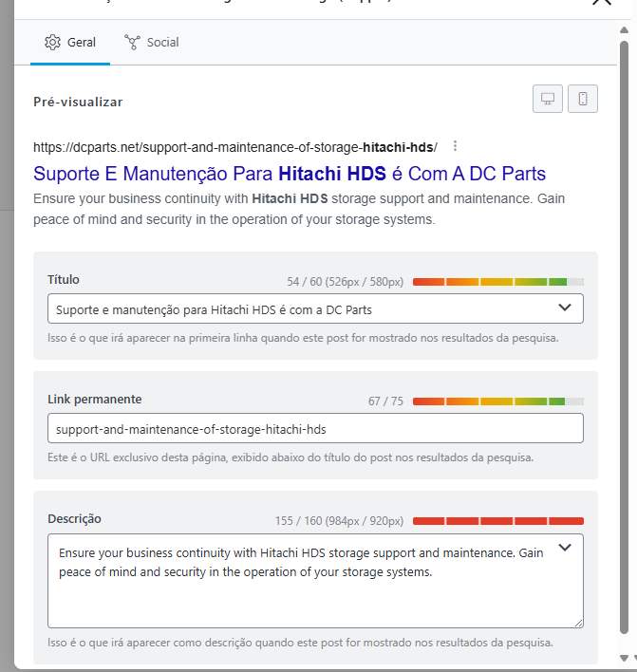This screenshot has width=637, height=672.
Task: Click into the Título text field
Action: pos(300,308)
